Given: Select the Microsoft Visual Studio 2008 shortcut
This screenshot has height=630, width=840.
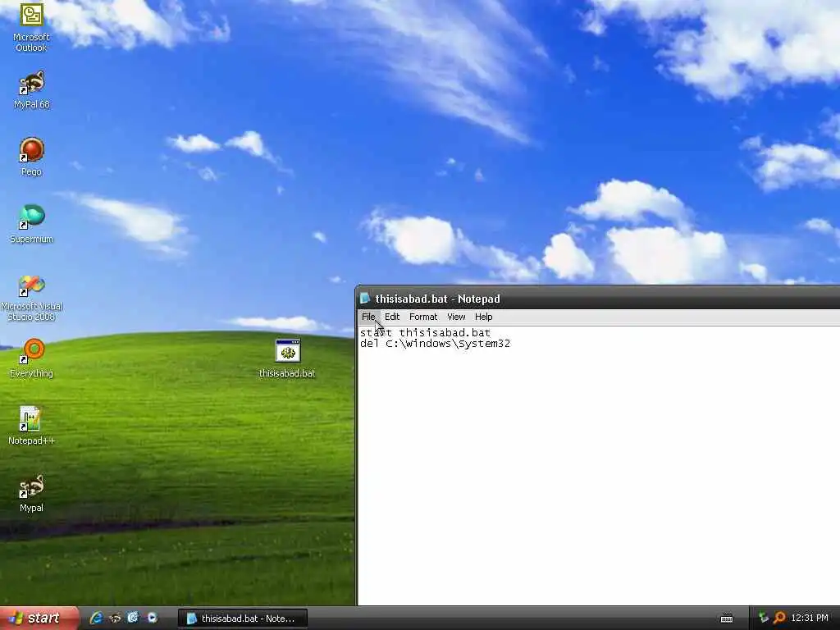Looking at the screenshot, I should click(32, 298).
